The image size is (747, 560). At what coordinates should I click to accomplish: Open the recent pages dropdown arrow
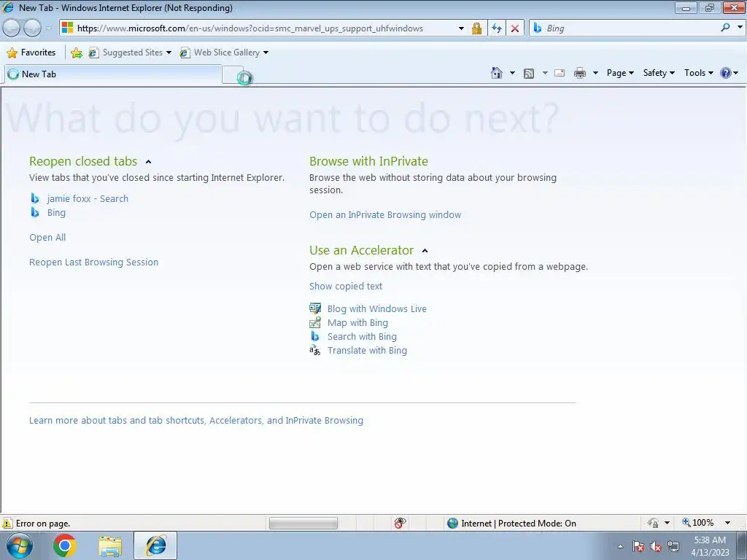click(48, 28)
